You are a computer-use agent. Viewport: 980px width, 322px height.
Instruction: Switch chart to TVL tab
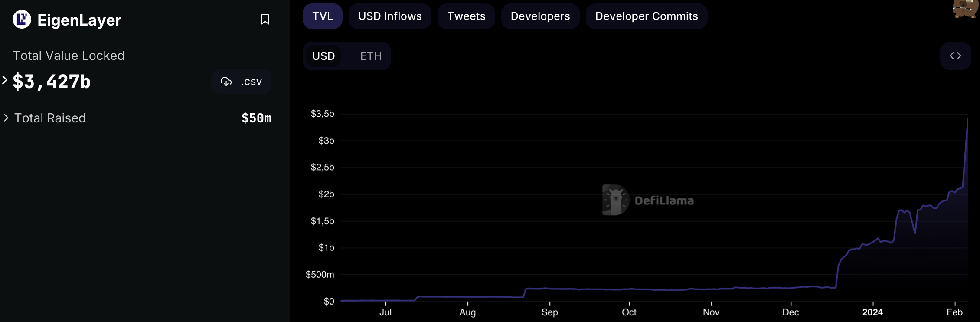click(323, 16)
